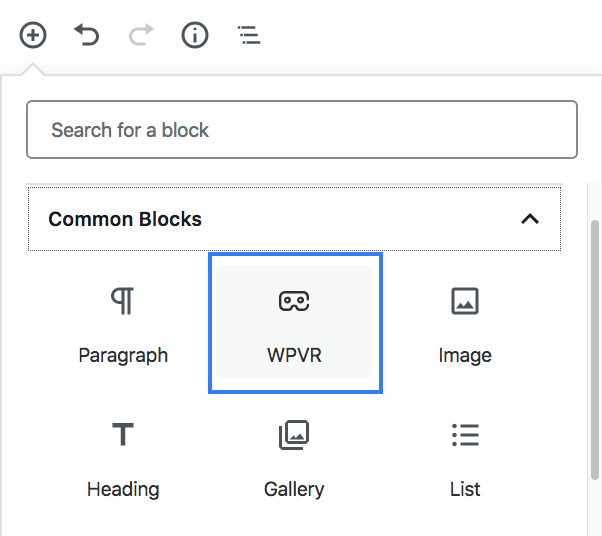Click the block inserter vertical scrollbar
The width and height of the screenshot is (602, 536).
pos(595,349)
